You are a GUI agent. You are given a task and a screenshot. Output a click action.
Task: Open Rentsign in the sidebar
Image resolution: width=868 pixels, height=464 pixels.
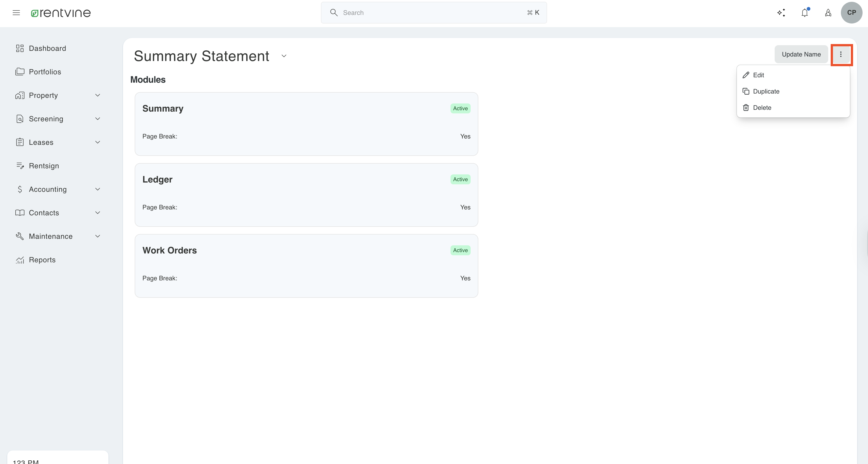click(44, 166)
